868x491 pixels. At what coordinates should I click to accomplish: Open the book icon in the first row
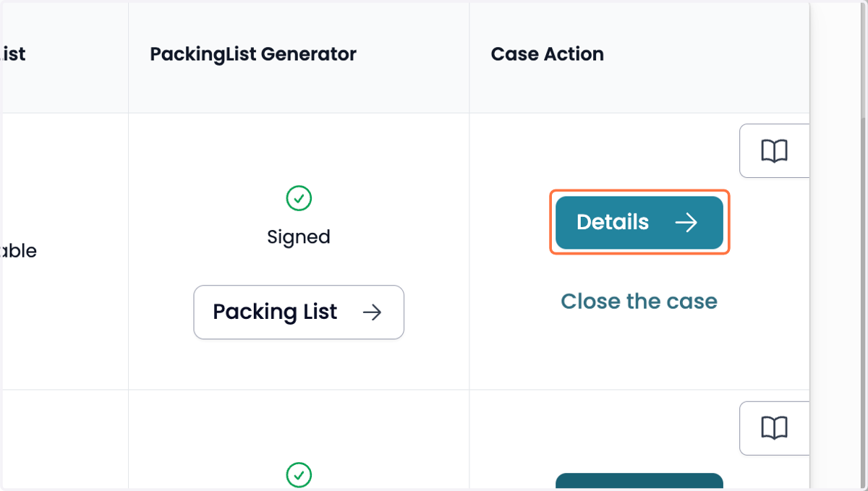(774, 151)
